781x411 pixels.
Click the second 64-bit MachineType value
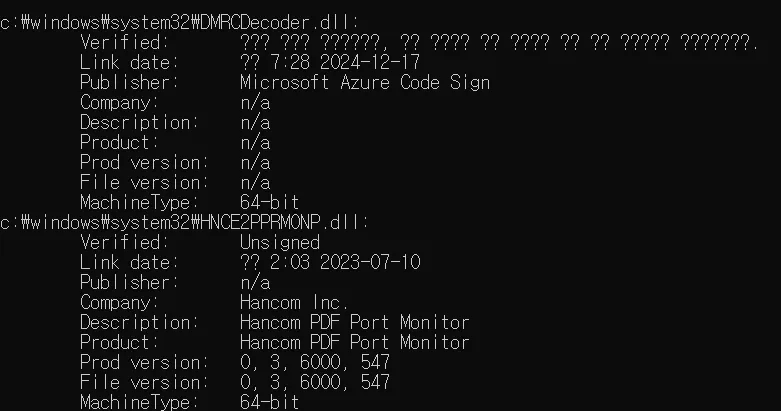pos(269,402)
